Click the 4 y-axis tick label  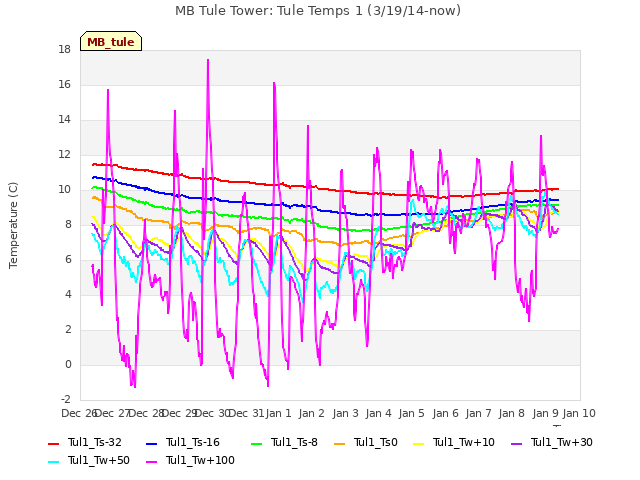(68, 294)
